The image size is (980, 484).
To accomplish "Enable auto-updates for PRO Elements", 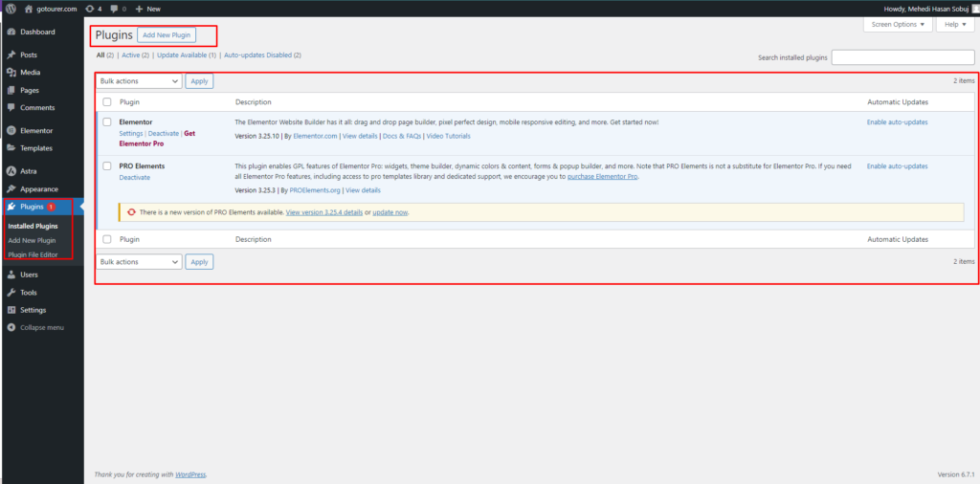I will 897,166.
